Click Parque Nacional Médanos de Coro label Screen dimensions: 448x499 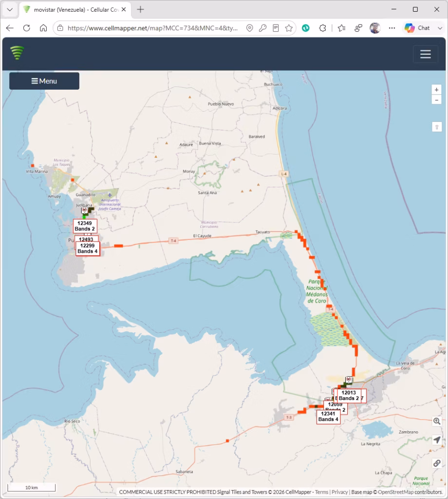tap(317, 291)
